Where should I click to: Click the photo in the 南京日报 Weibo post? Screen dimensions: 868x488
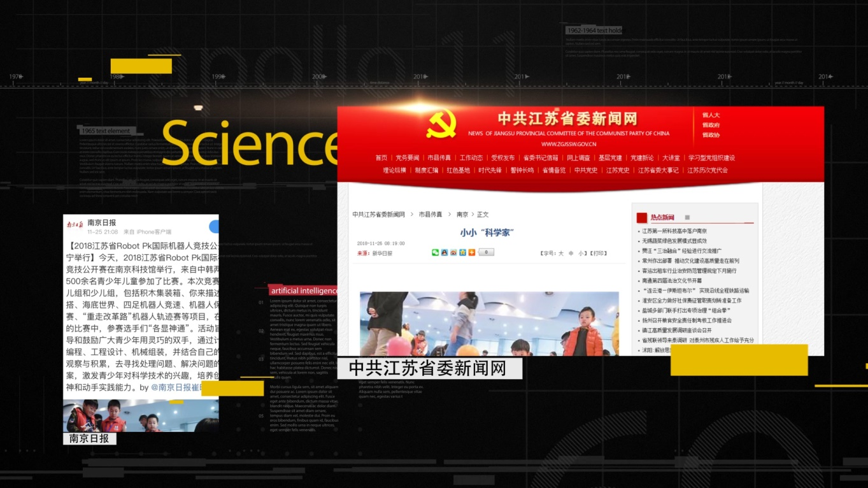click(141, 415)
